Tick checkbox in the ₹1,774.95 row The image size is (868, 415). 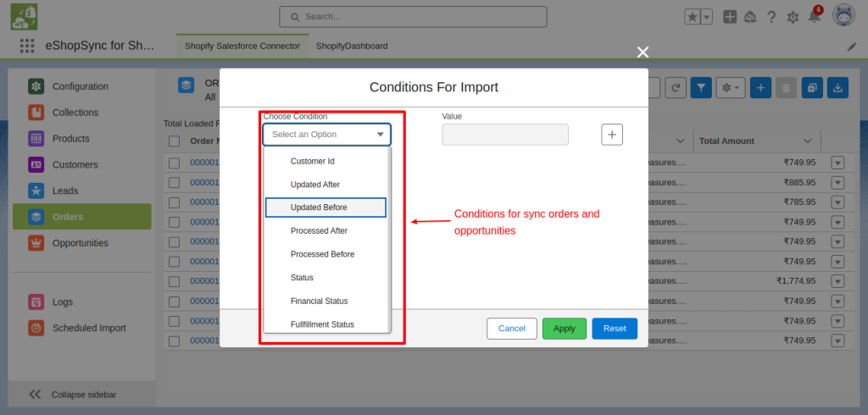click(x=175, y=281)
